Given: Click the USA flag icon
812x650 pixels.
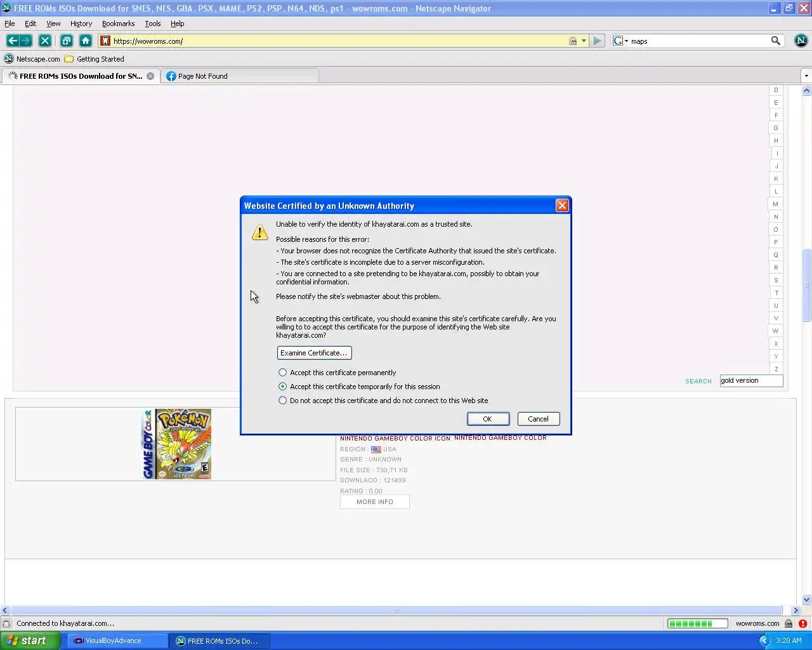Looking at the screenshot, I should pos(376,449).
